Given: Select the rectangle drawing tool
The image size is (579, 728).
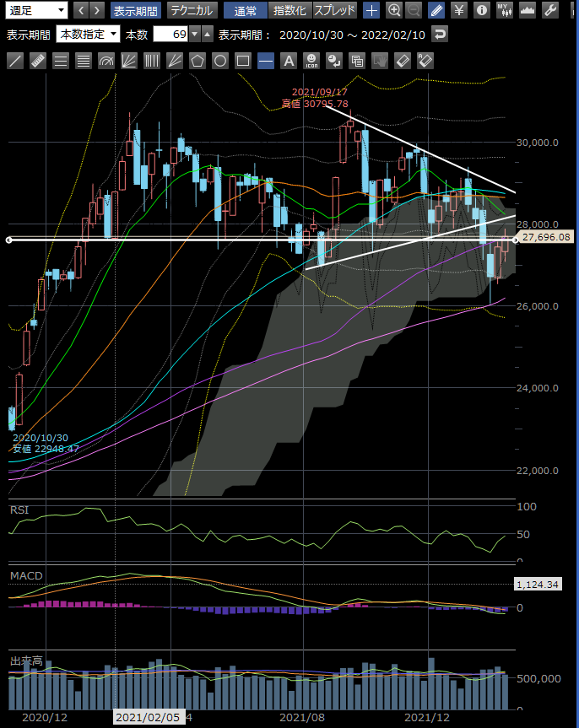Looking at the screenshot, I should [243, 61].
